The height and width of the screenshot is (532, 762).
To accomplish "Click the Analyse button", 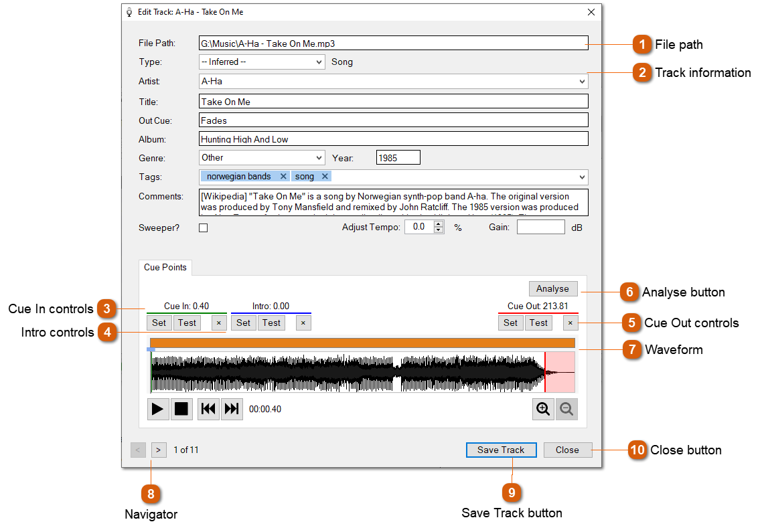I will [552, 288].
